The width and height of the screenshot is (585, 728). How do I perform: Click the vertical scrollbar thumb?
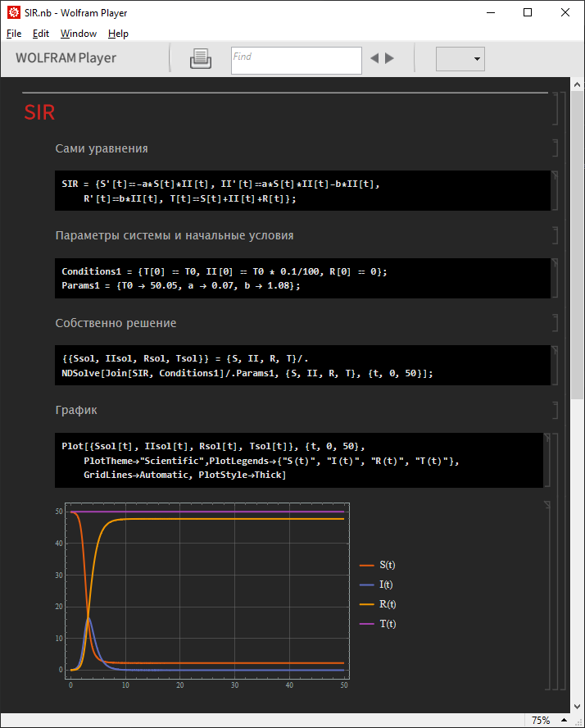[577, 245]
